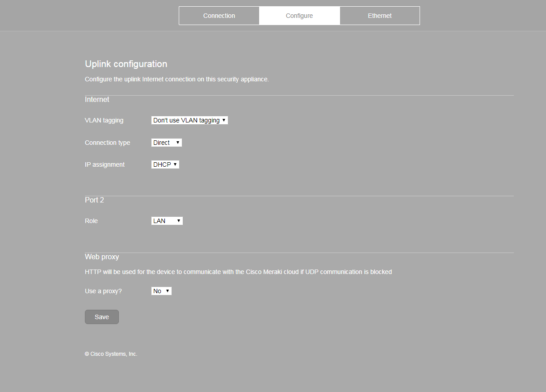546x392 pixels.
Task: Click the Internet section heading
Action: tap(97, 99)
